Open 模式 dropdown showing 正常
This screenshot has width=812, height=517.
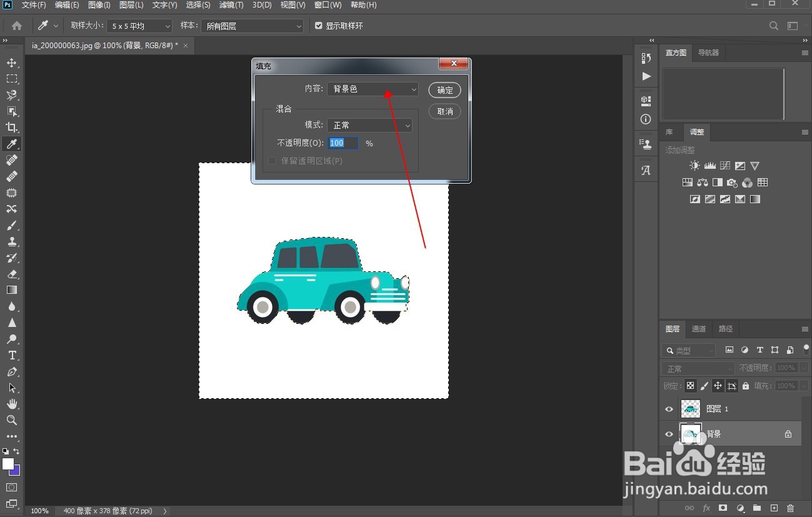370,125
